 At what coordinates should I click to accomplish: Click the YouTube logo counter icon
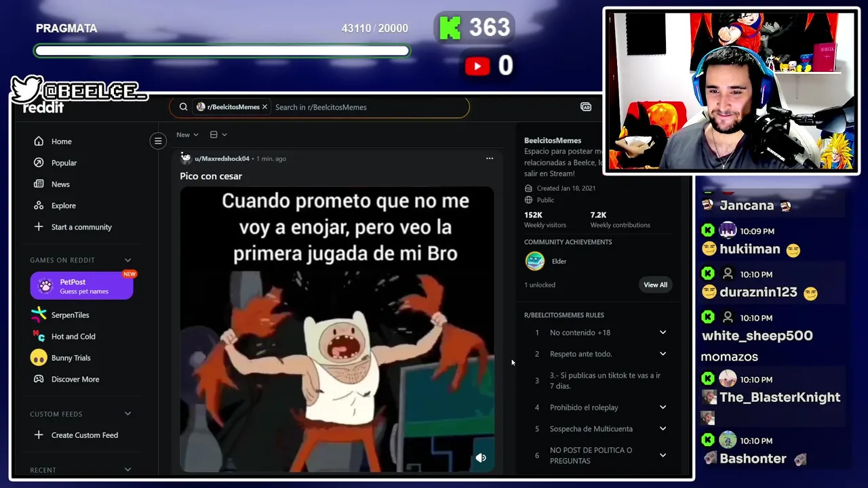click(x=477, y=66)
